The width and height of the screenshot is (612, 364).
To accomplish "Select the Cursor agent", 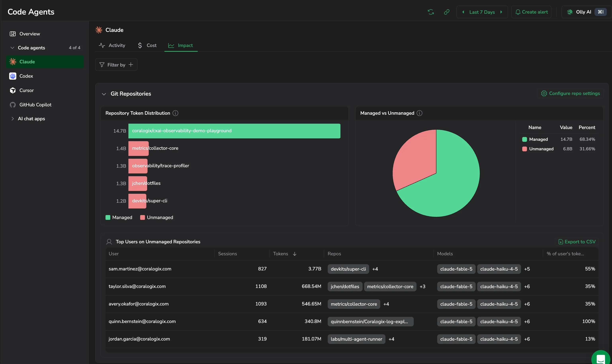I will [45, 90].
